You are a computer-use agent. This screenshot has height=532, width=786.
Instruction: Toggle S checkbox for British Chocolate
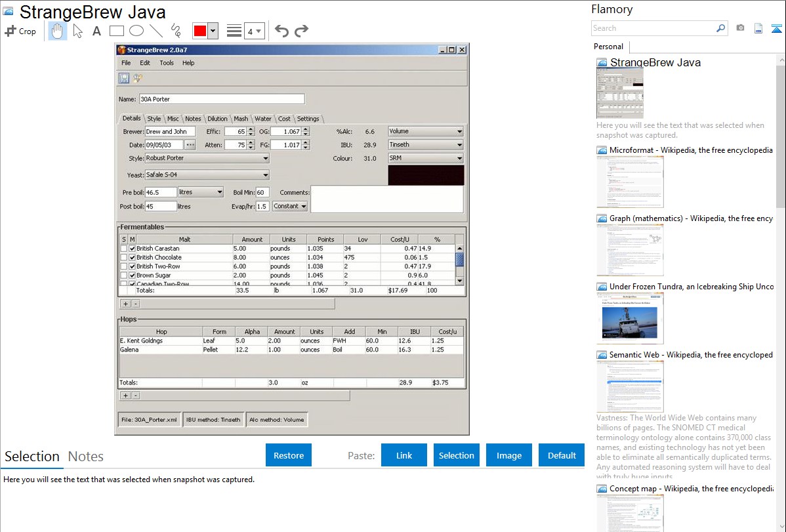[x=124, y=257]
